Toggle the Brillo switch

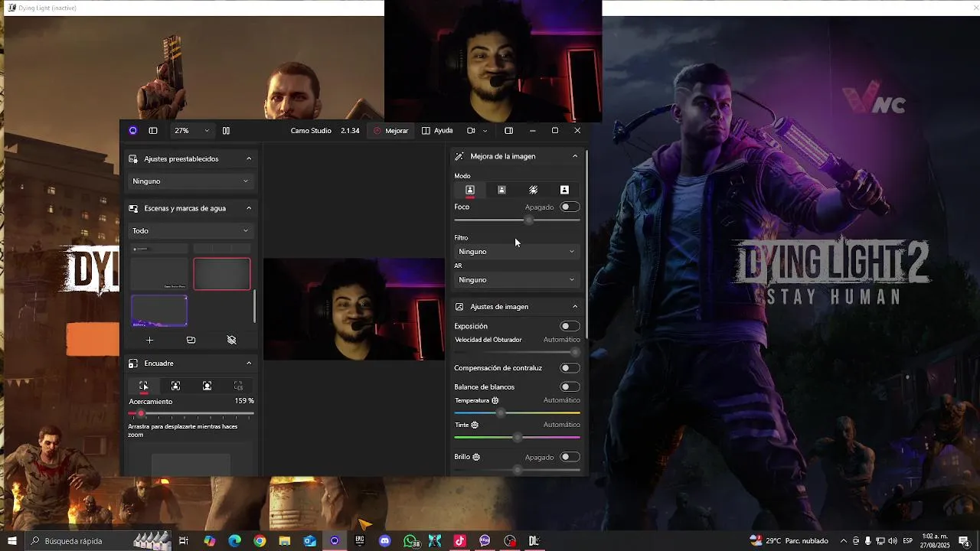tap(570, 457)
